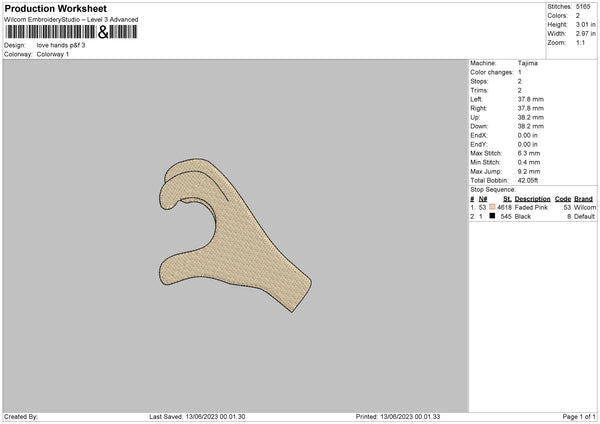Click the Page 1 of 1 indicator

[579, 417]
